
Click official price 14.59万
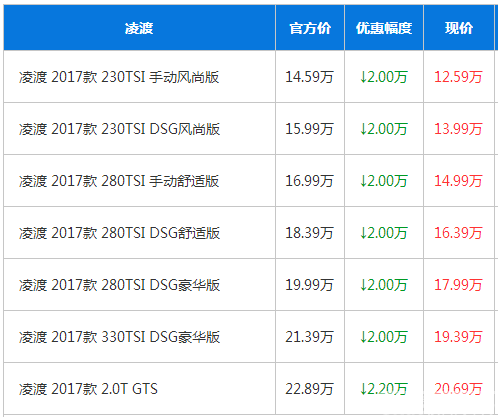tap(309, 77)
